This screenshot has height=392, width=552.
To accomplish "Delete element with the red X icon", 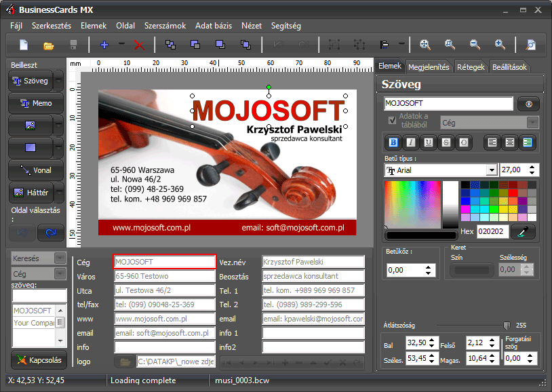I will pos(140,45).
